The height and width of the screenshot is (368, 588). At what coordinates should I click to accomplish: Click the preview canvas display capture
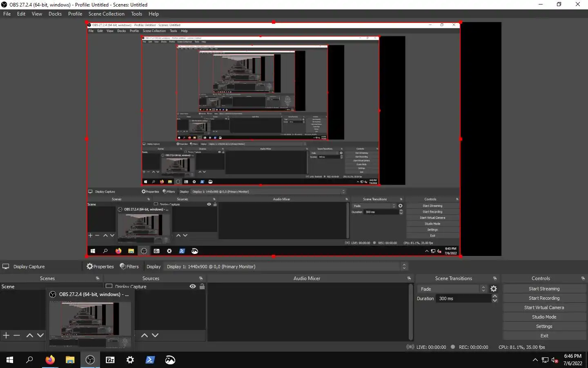(x=274, y=139)
